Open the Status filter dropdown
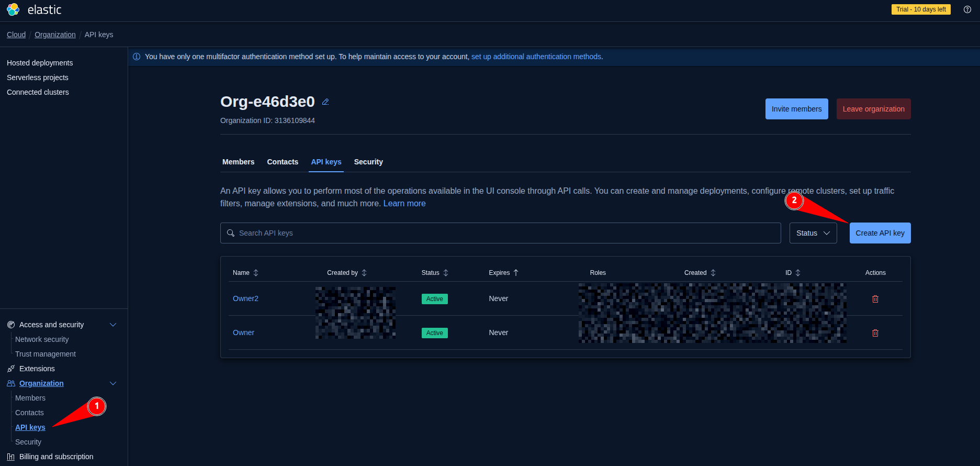Image resolution: width=980 pixels, height=466 pixels. click(x=813, y=233)
